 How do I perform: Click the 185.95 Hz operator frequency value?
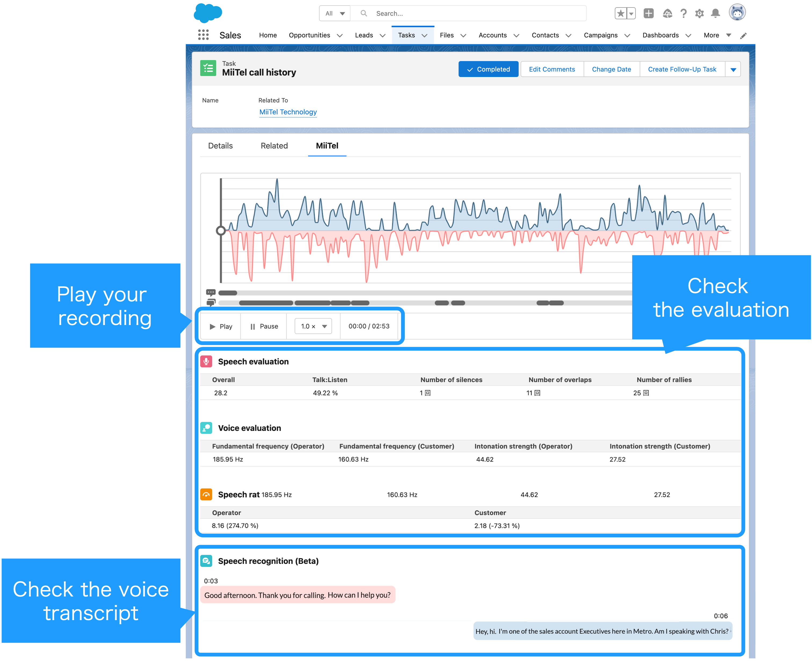click(x=228, y=459)
